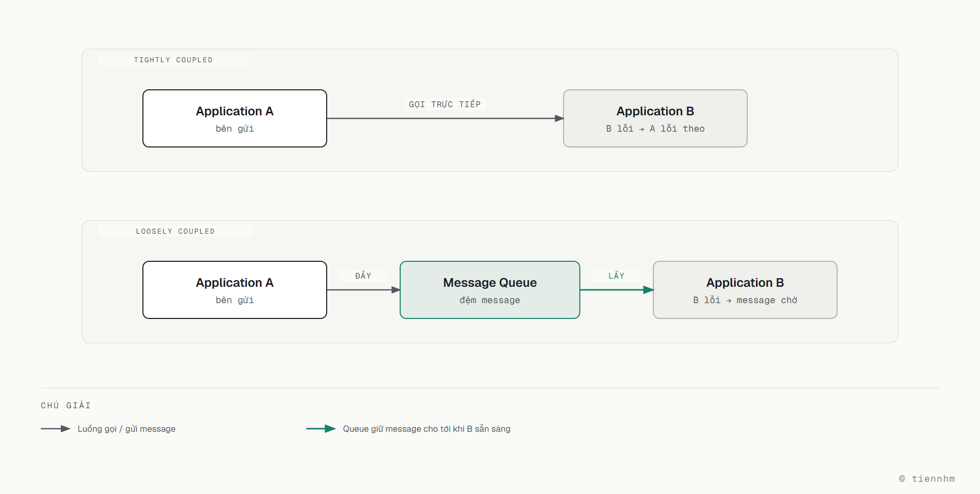
Task: Select the Message Queue box
Action: (x=490, y=290)
